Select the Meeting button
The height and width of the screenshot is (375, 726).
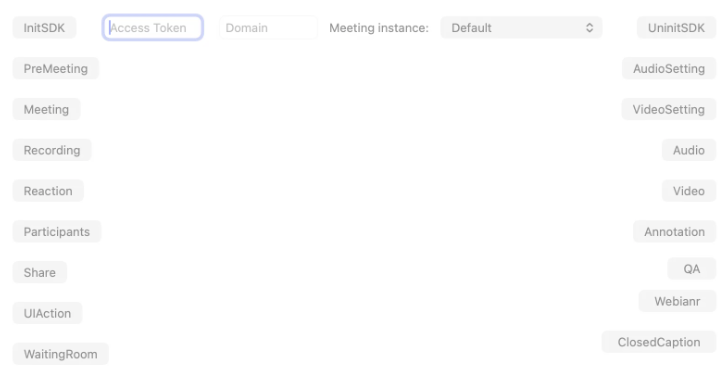click(x=46, y=109)
